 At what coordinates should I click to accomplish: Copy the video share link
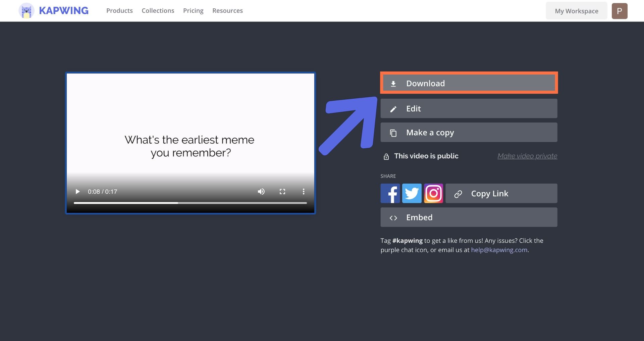tap(501, 193)
